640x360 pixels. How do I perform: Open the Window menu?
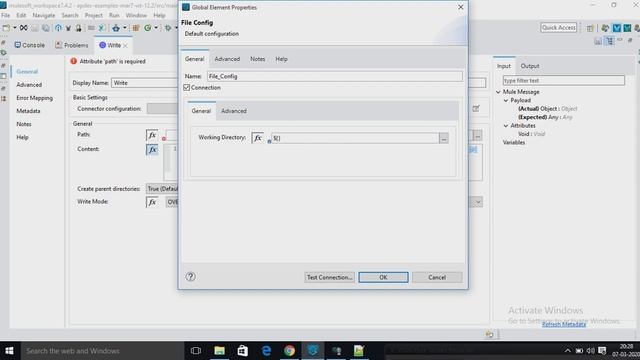pyautogui.click(x=136, y=15)
